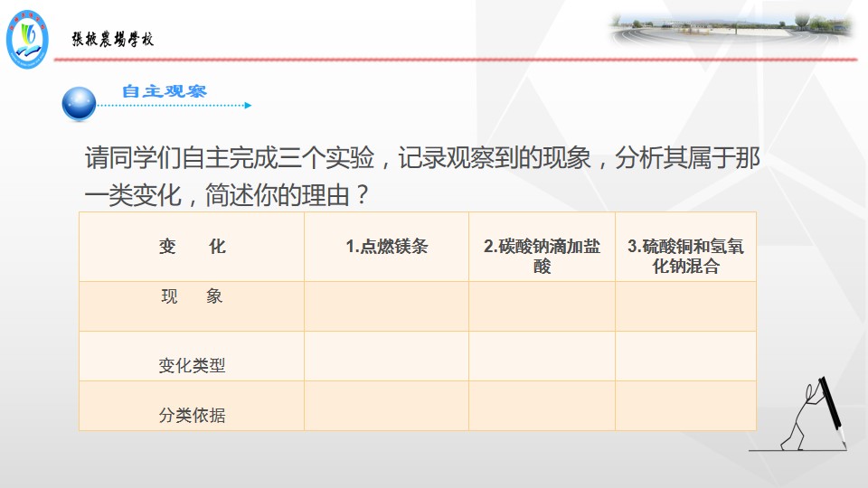Click the instruction paragraph 请同学们自主完成三个实验
This screenshot has width=868, height=488.
[422, 176]
